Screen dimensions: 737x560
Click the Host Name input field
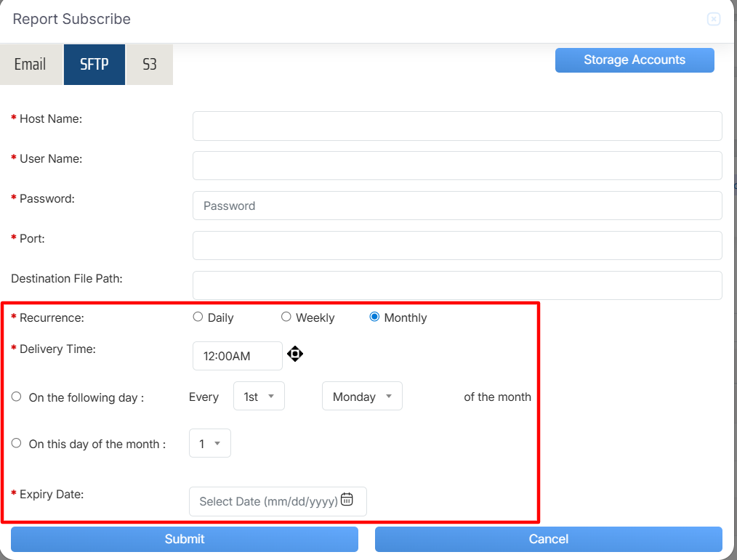[x=456, y=126]
